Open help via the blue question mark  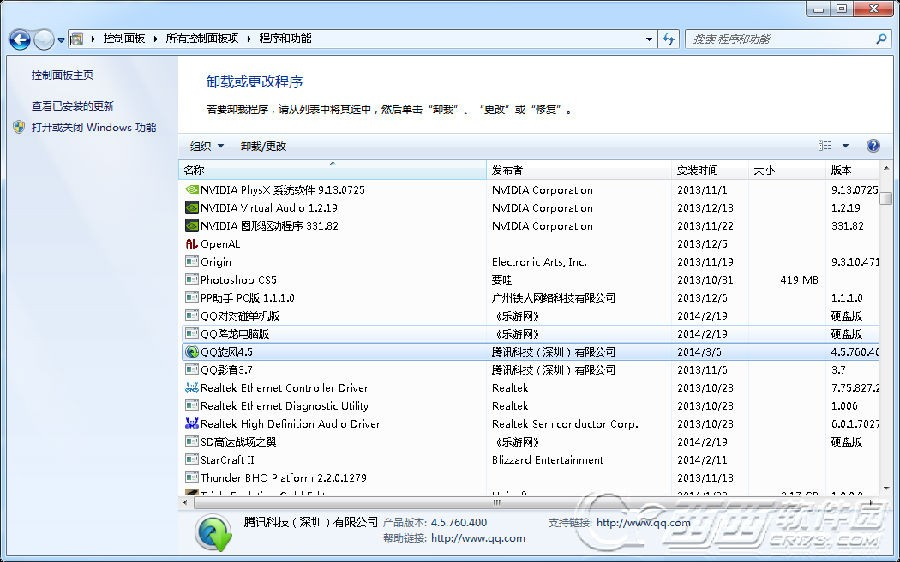pos(872,146)
